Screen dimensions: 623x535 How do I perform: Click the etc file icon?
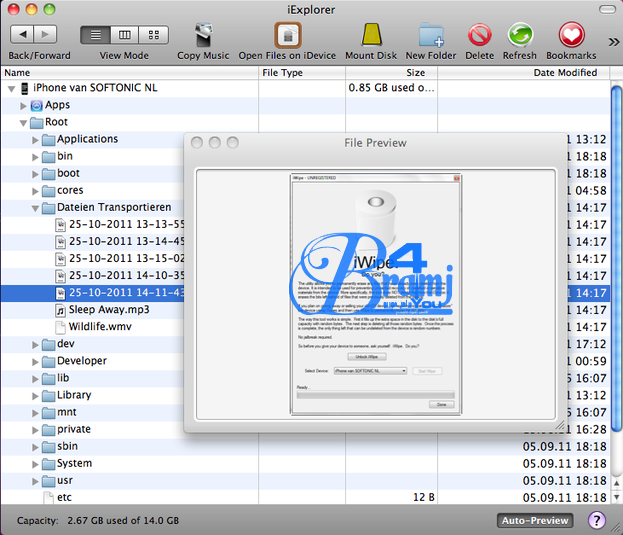click(x=48, y=498)
